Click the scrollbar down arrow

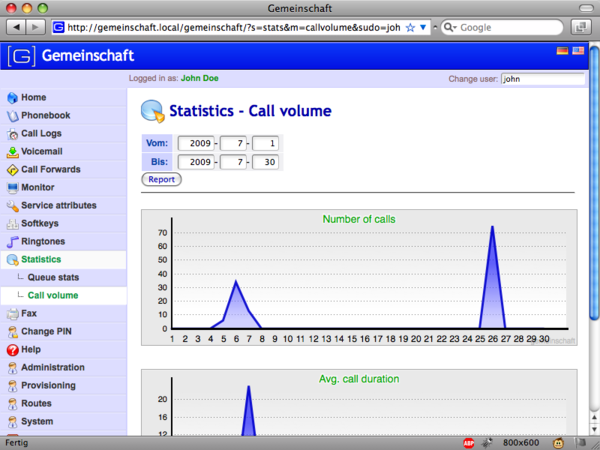tap(594, 429)
